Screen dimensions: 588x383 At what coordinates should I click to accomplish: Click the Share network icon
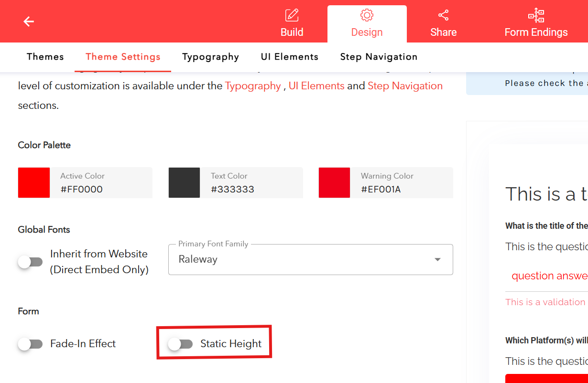click(x=443, y=15)
